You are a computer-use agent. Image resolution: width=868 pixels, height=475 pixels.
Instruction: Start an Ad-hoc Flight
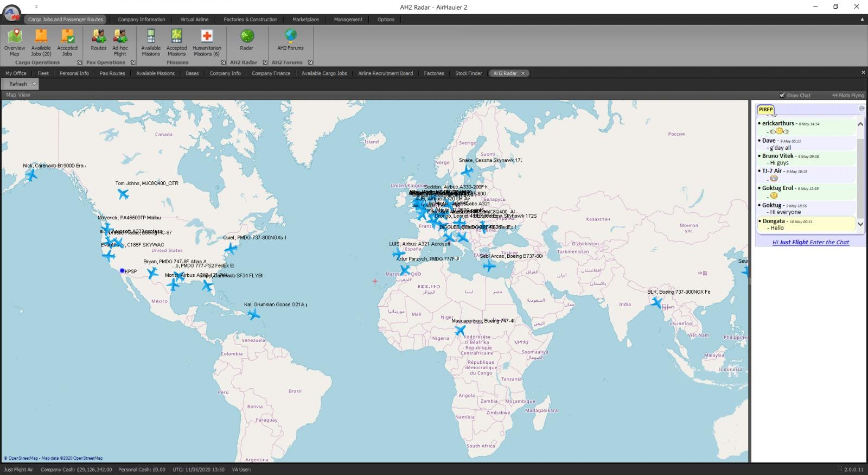coord(120,42)
